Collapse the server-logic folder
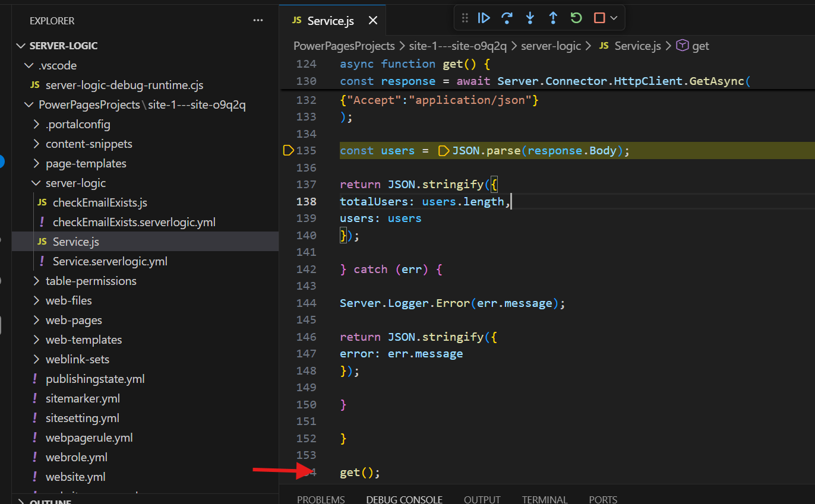Image resolution: width=815 pixels, height=504 pixels. coord(37,183)
